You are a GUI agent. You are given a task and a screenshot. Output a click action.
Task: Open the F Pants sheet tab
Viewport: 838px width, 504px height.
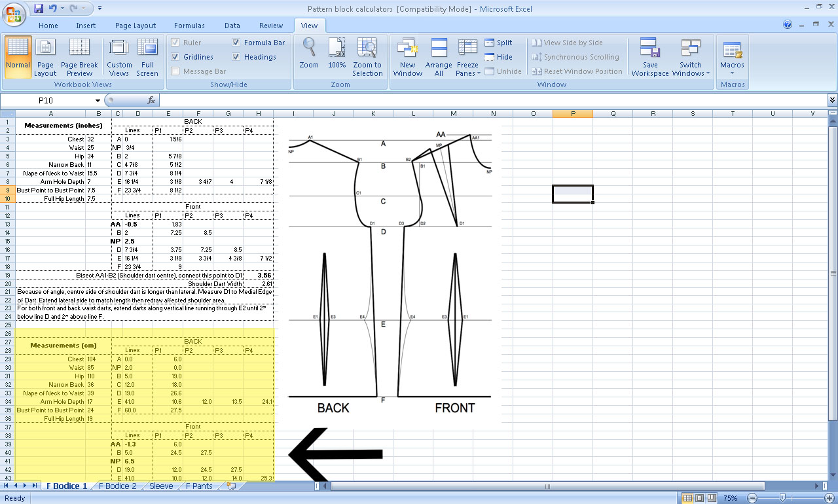click(x=199, y=486)
